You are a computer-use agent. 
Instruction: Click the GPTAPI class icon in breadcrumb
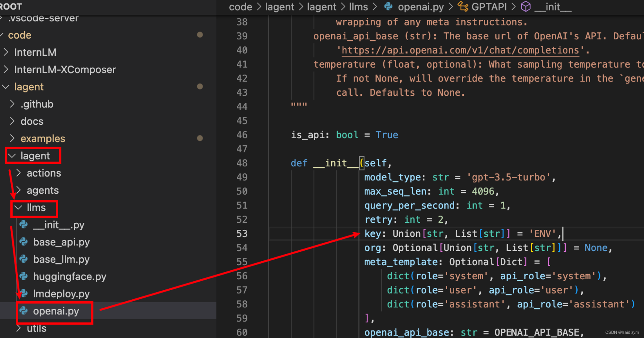(x=463, y=6)
